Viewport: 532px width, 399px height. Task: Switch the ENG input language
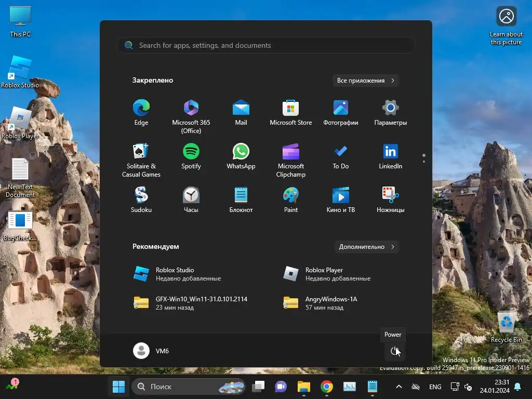[x=435, y=387]
